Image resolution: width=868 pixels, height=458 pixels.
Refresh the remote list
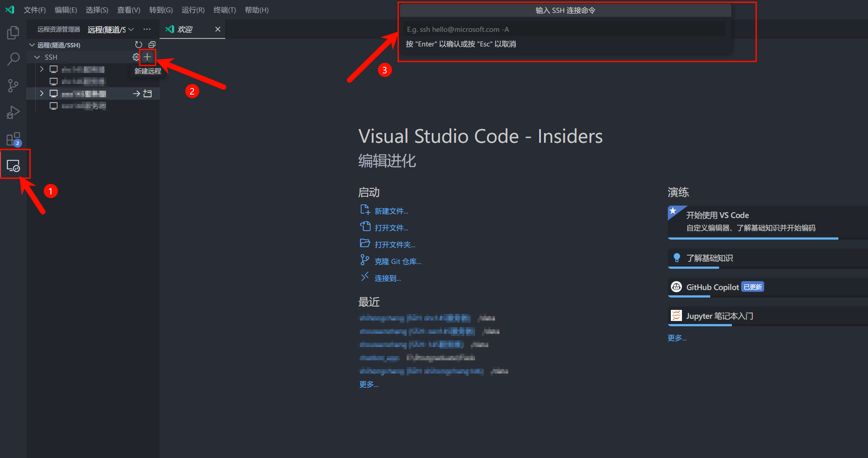click(138, 45)
